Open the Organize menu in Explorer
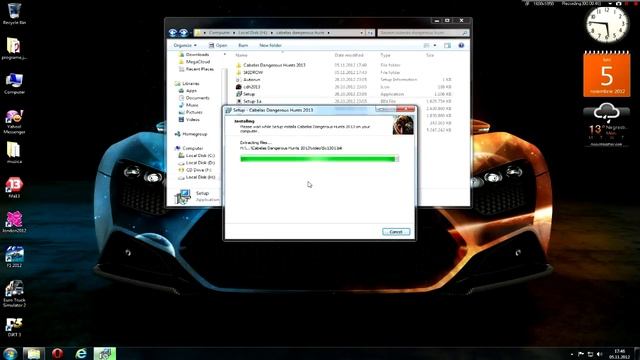This screenshot has height=360, width=640. (185, 45)
